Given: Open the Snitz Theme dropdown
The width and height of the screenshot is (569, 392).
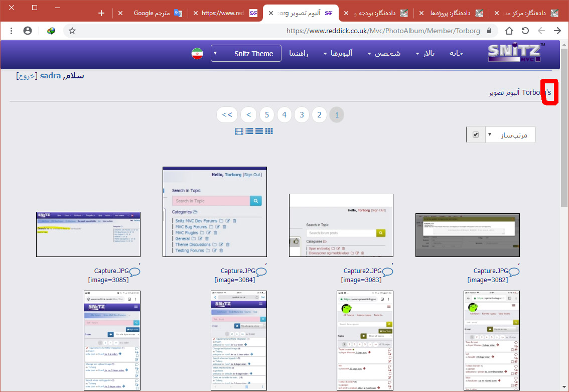Looking at the screenshot, I should (x=246, y=53).
